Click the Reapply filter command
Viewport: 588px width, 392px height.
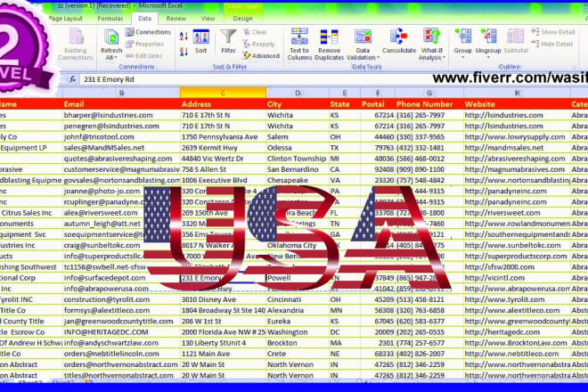click(258, 44)
